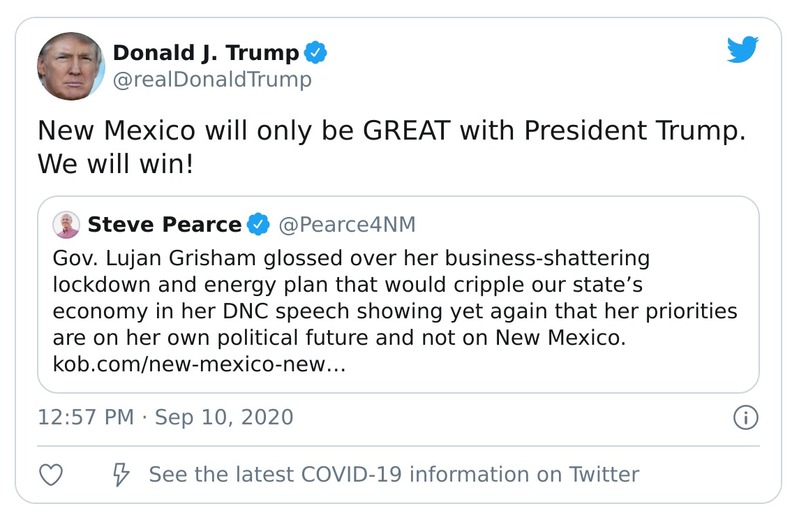
Task: Open Steve Pearce's small avatar
Action: coord(67,224)
